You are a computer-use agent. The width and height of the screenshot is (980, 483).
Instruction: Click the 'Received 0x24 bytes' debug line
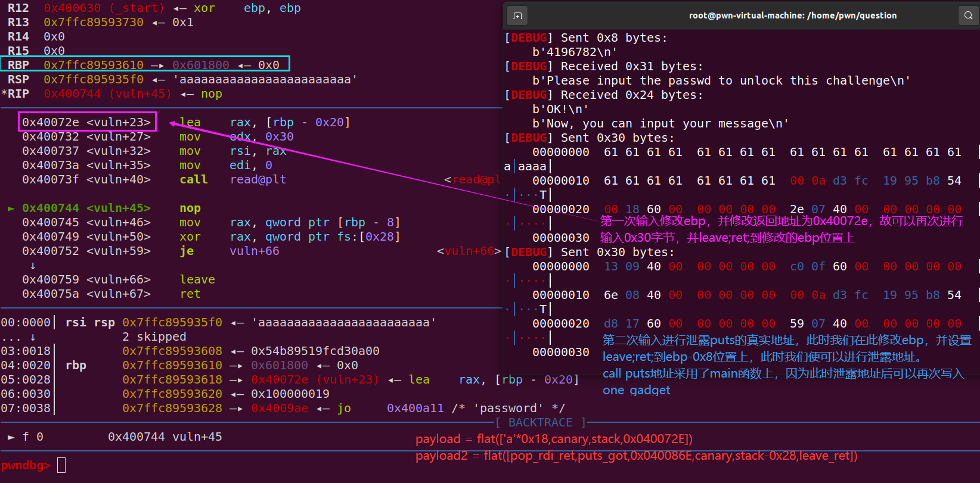(x=604, y=95)
